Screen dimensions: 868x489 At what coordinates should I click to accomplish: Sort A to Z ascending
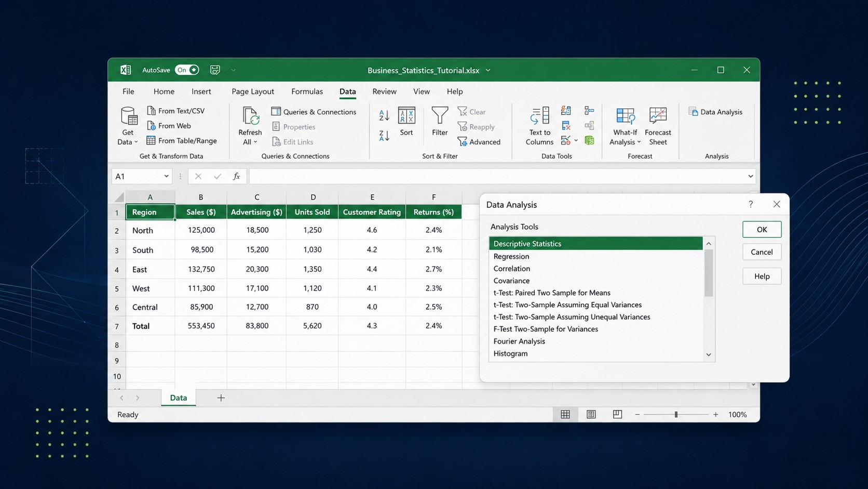384,115
